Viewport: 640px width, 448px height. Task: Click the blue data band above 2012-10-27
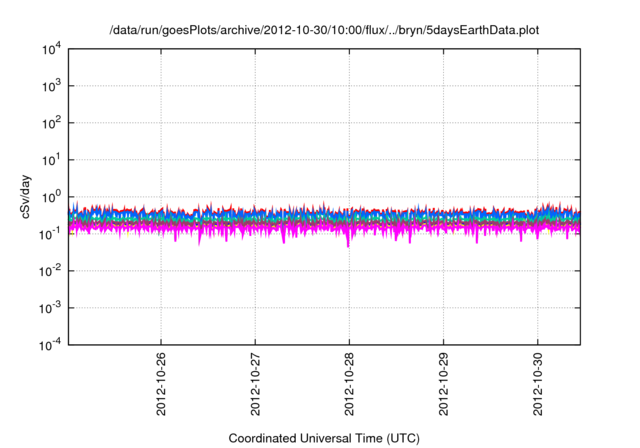coord(255,214)
